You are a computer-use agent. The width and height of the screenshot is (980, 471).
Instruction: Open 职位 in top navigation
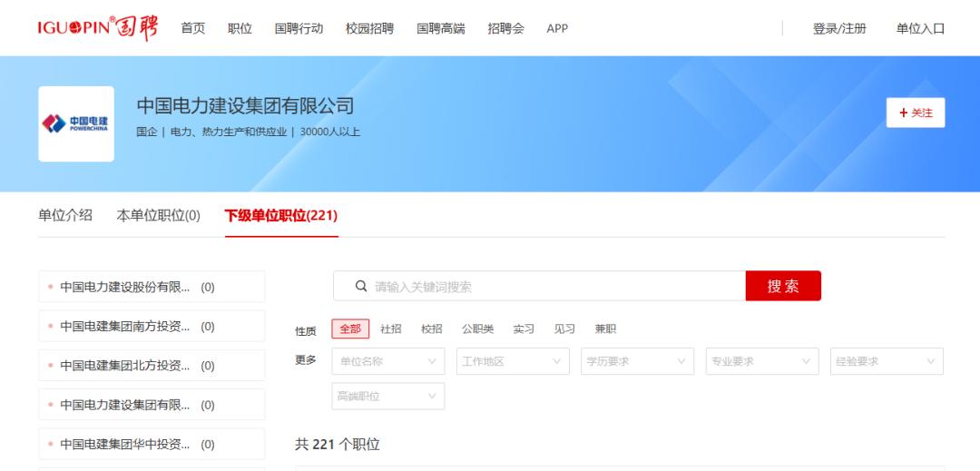pos(240,28)
